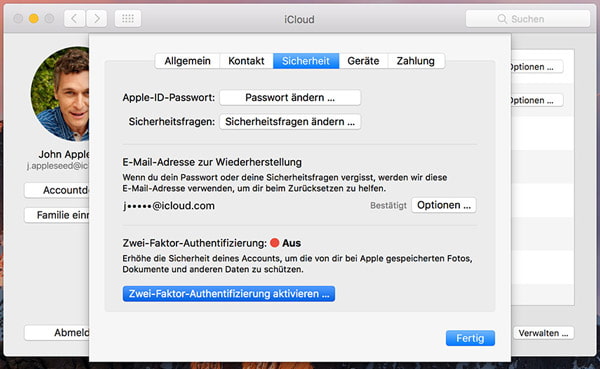Image resolution: width=600 pixels, height=369 pixels.
Task: Click the John Appleseed profile picture
Action: [60, 94]
